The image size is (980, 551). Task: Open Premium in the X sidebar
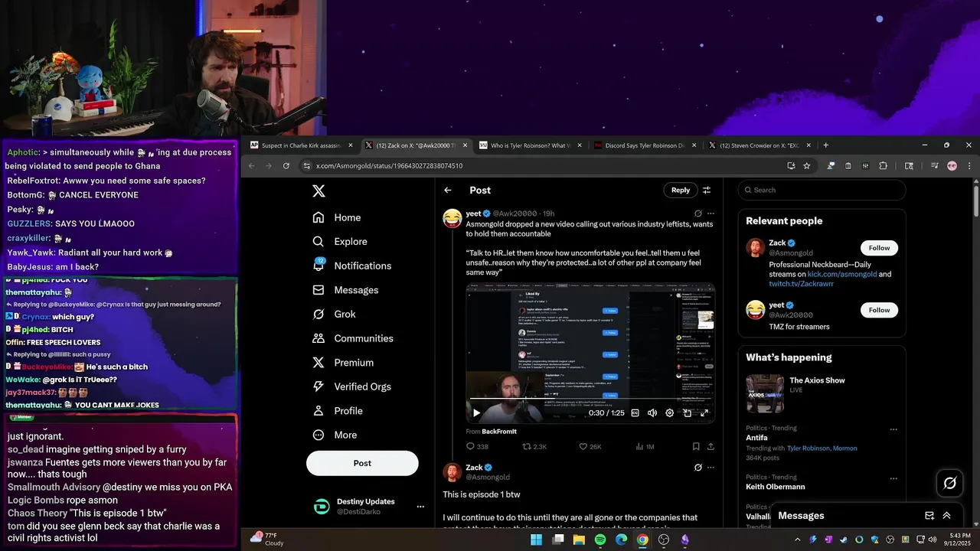click(x=343, y=363)
